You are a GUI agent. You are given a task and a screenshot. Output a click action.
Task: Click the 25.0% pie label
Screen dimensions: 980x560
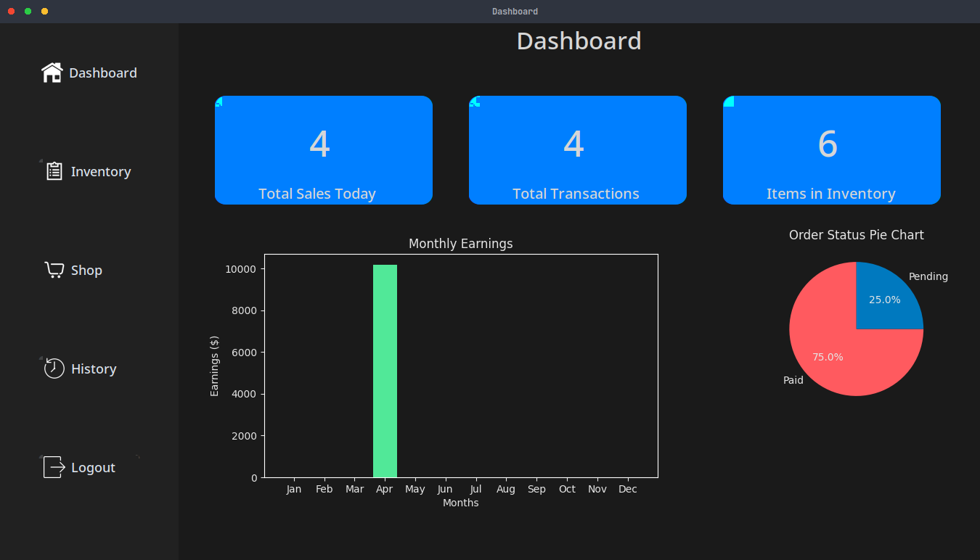pos(884,300)
